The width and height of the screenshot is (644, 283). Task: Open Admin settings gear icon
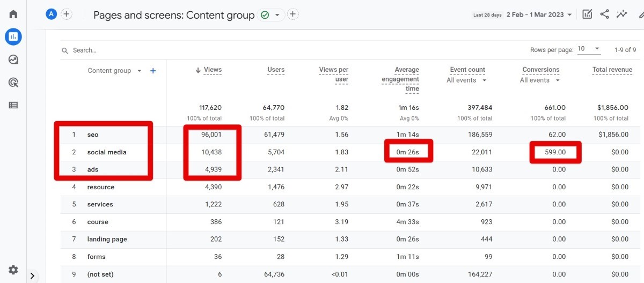[13, 270]
